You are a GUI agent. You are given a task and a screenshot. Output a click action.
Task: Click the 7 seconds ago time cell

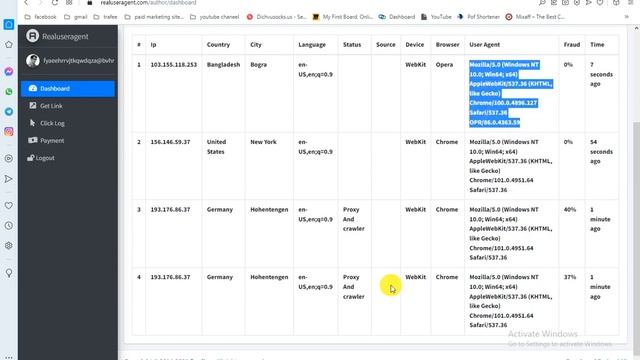[x=601, y=74]
